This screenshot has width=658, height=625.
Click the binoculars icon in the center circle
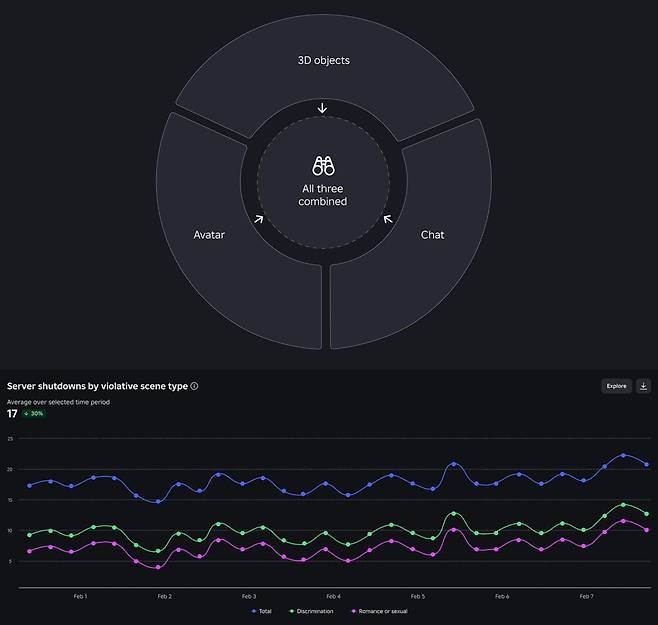(x=323, y=166)
